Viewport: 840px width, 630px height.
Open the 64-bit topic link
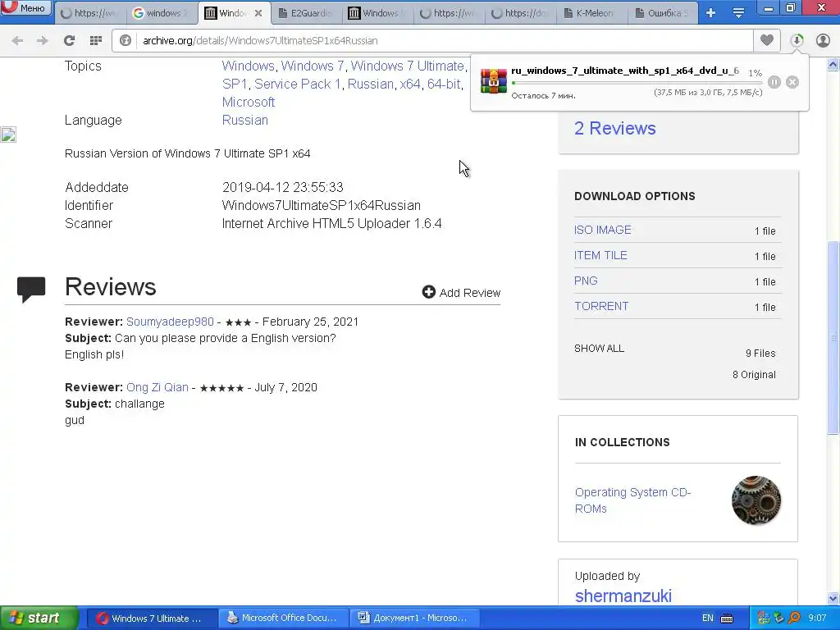tap(444, 84)
